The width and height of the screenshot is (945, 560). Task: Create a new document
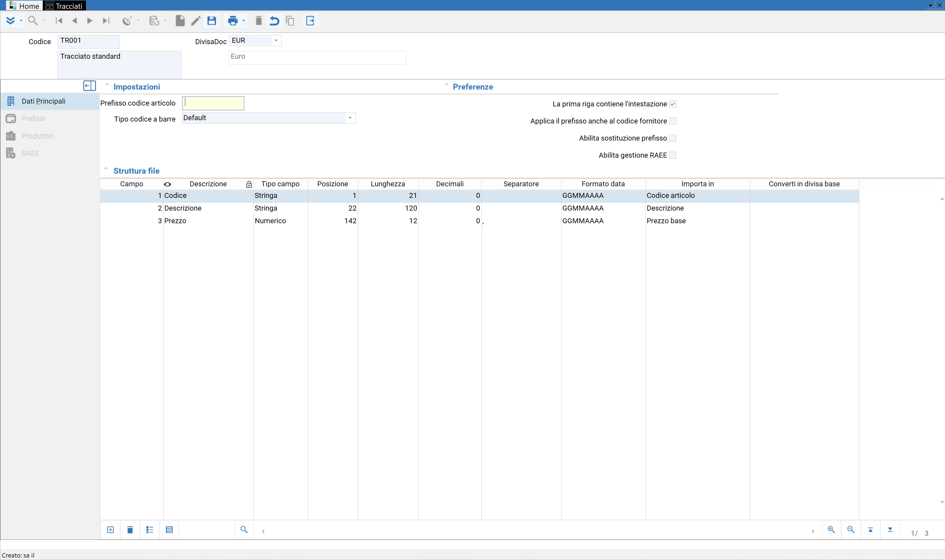click(180, 21)
